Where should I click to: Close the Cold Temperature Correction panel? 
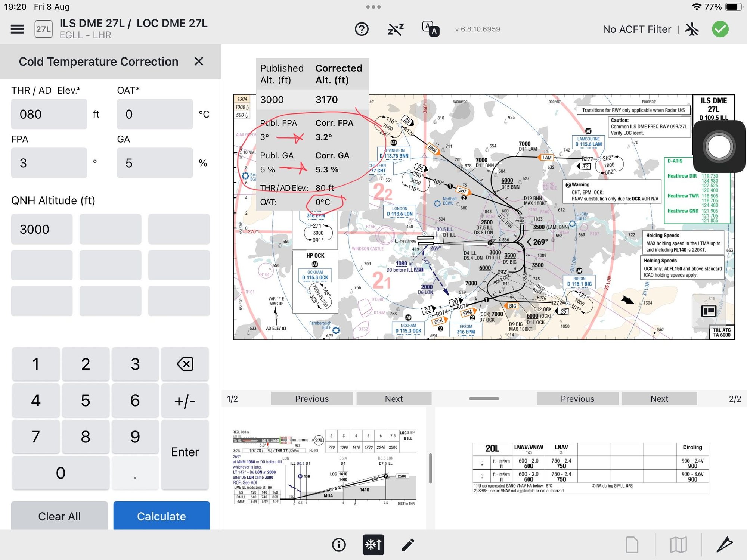click(x=199, y=62)
